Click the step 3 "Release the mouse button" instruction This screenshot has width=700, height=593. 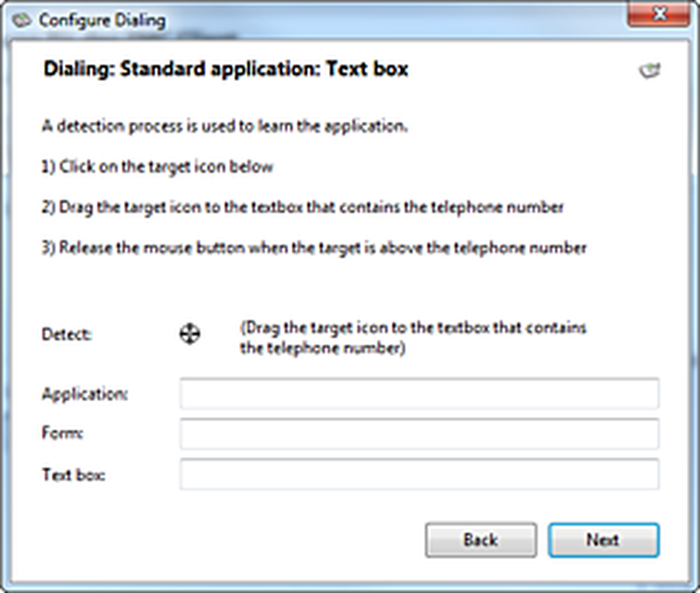pos(314,248)
